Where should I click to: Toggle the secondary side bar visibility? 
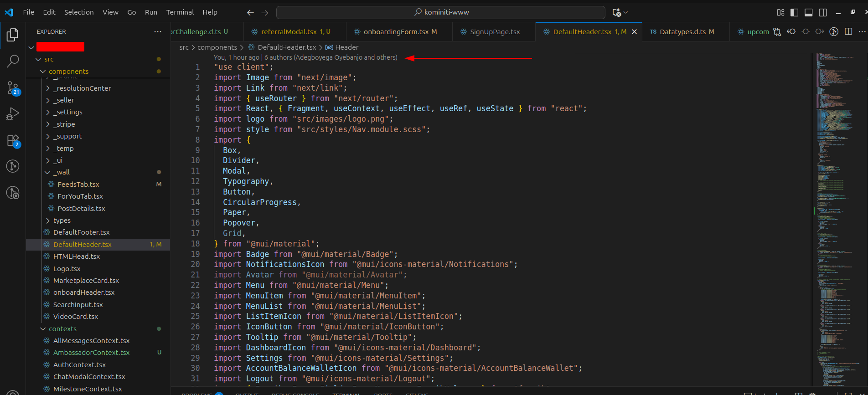(x=822, y=12)
